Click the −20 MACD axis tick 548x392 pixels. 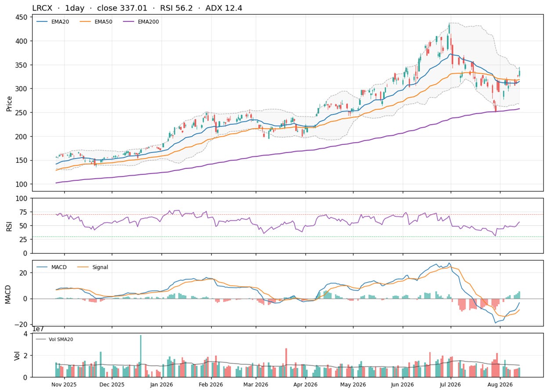pos(21,324)
